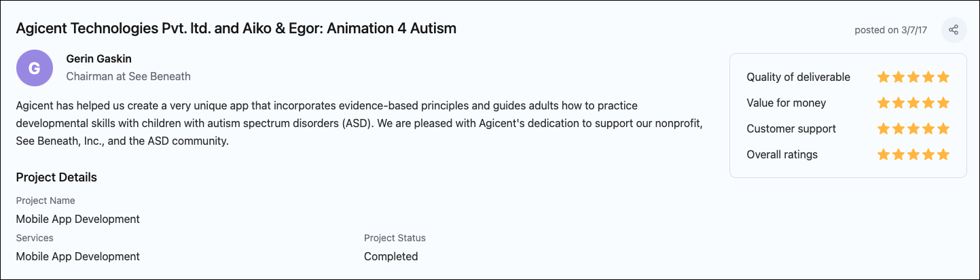
Task: Click the Customer support star rating
Action: [x=913, y=129]
